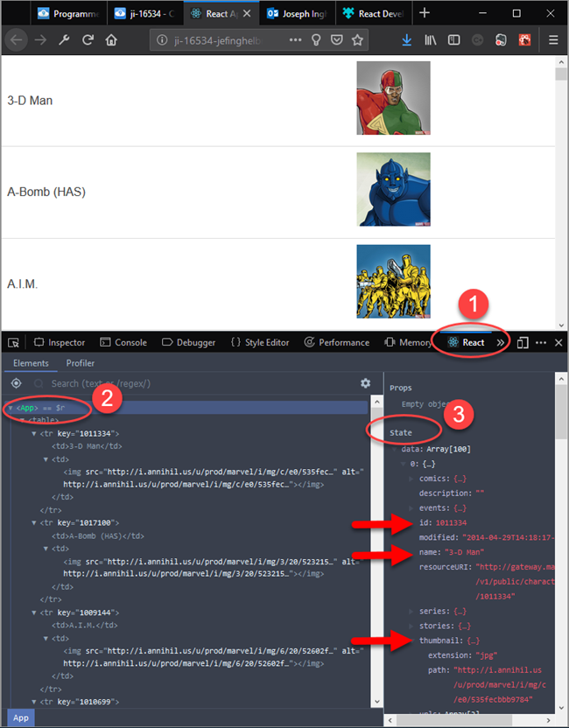Collapse the thumbnail object in state
This screenshot has height=728, width=569.
pos(411,640)
